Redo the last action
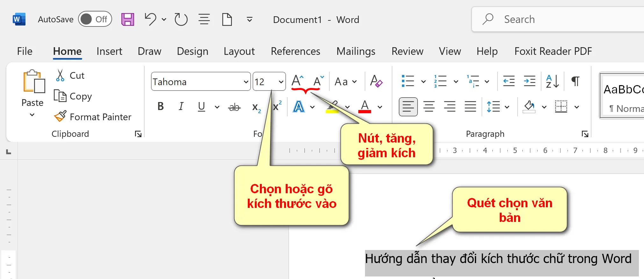This screenshot has height=279, width=644. (x=181, y=19)
